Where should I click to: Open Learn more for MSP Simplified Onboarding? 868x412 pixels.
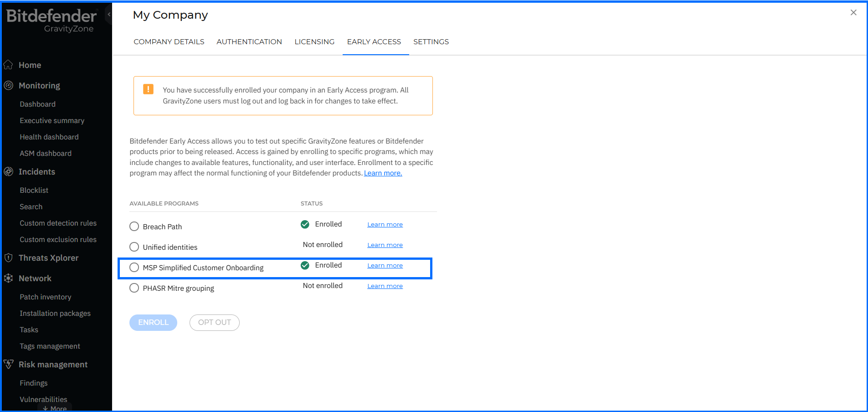coord(385,265)
